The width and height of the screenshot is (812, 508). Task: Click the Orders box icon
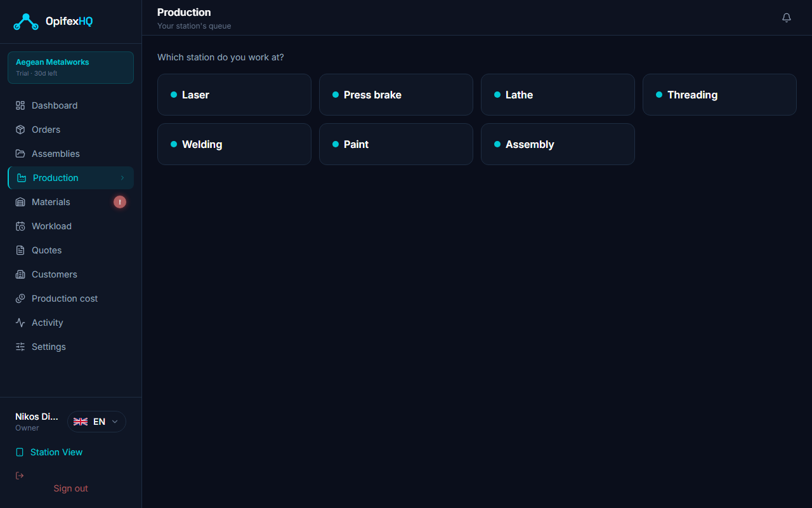(x=20, y=130)
